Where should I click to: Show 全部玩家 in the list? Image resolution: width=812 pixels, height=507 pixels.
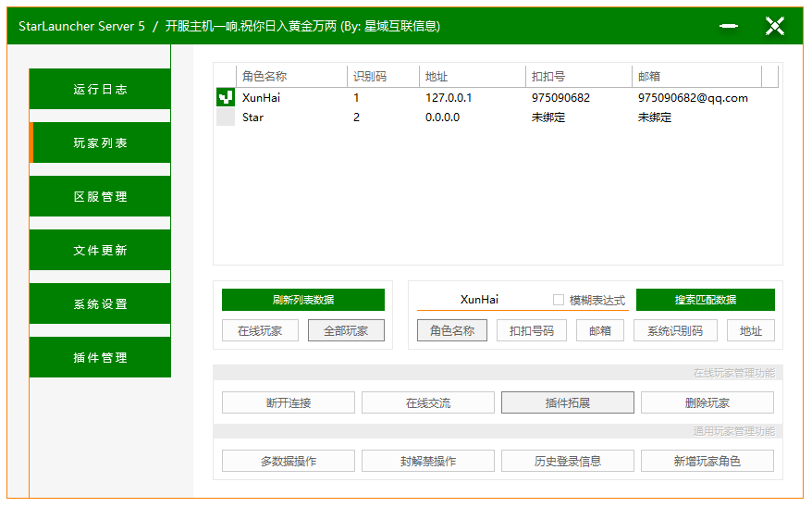coord(346,330)
